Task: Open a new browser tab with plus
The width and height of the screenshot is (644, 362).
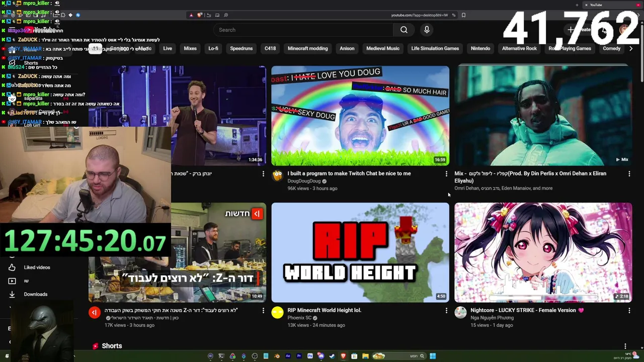Action: click(577, 5)
